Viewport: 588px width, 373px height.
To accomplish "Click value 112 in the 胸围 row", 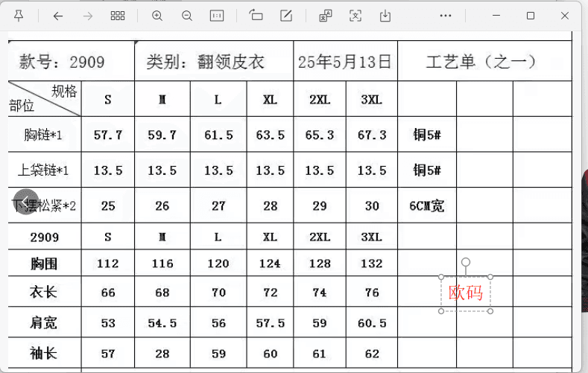I will point(108,264).
